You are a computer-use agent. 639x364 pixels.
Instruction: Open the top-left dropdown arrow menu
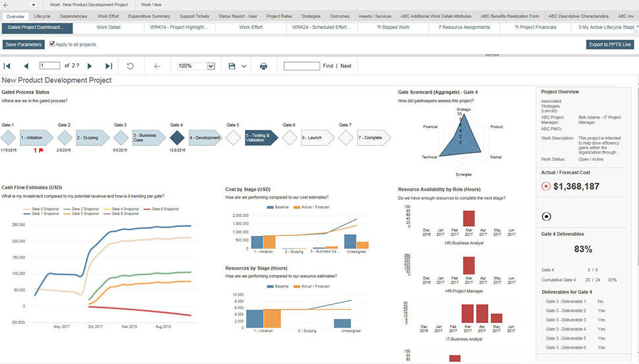(x=34, y=5)
